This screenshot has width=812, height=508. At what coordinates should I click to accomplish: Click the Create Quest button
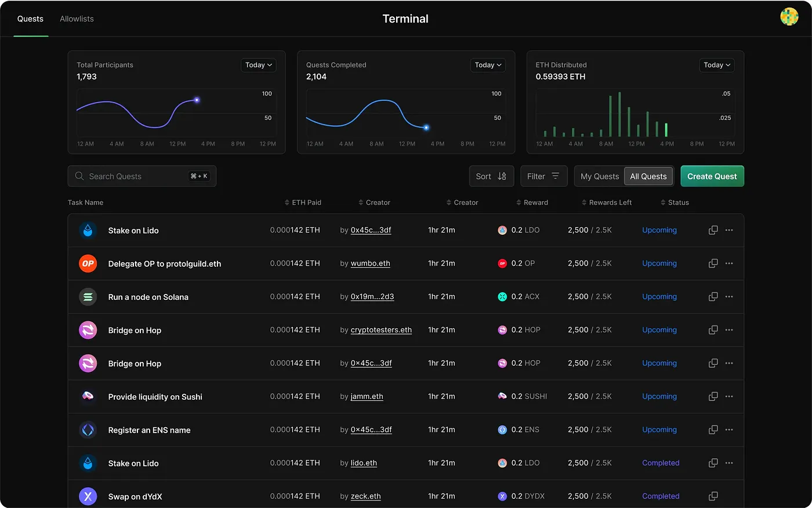(x=712, y=176)
